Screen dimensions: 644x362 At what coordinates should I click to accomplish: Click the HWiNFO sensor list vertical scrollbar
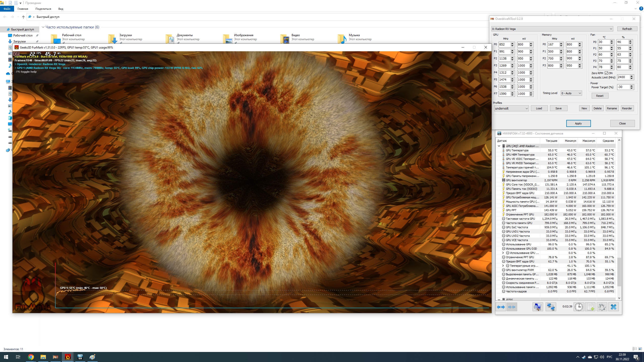click(619, 271)
